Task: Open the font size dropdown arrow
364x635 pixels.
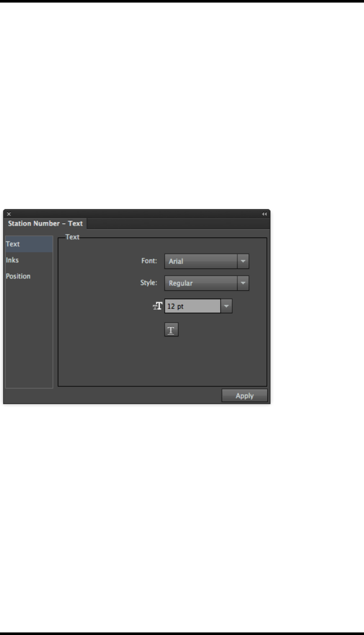Action: tap(227, 306)
